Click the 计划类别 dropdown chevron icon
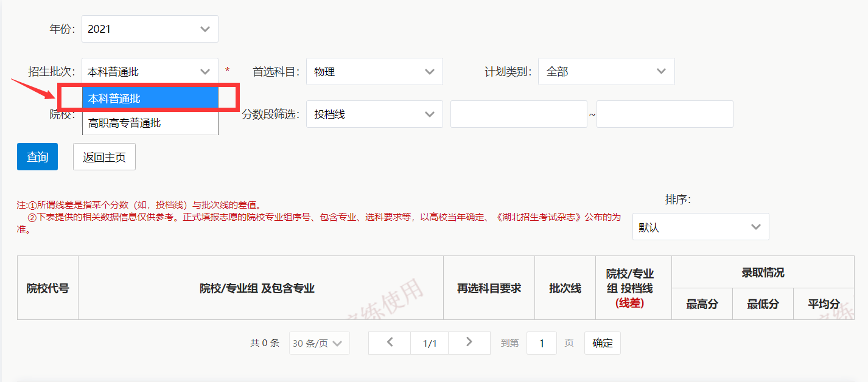 point(662,71)
